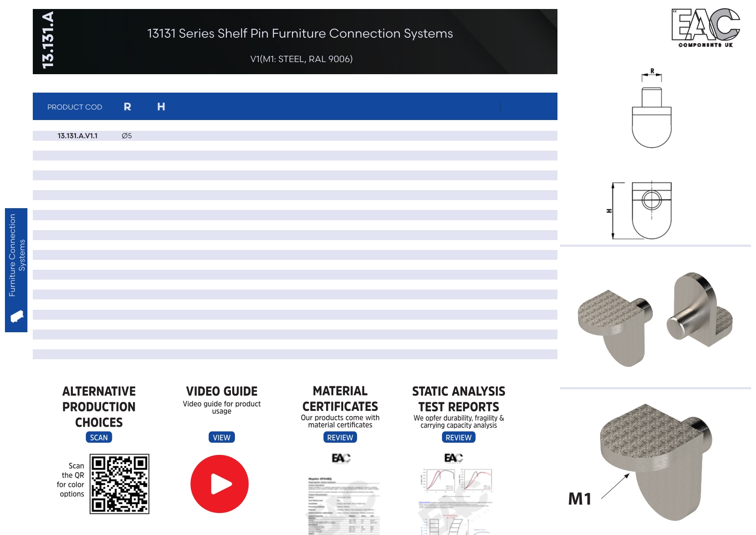Image resolution: width=756 pixels, height=535 pixels.
Task: Click the large shelf pin render labelled M1
Action: pos(656,462)
